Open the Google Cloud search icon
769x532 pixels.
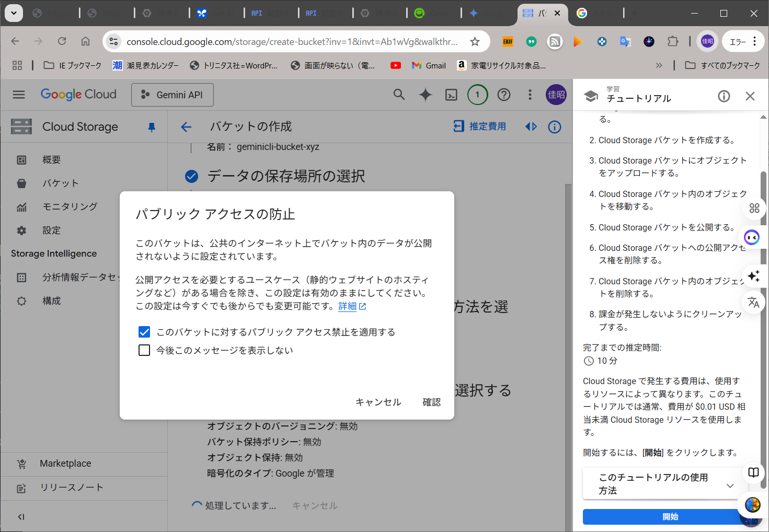(x=399, y=95)
